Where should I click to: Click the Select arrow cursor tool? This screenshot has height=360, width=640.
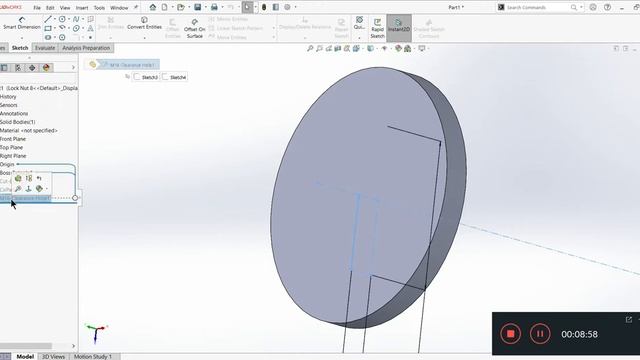coord(247,7)
